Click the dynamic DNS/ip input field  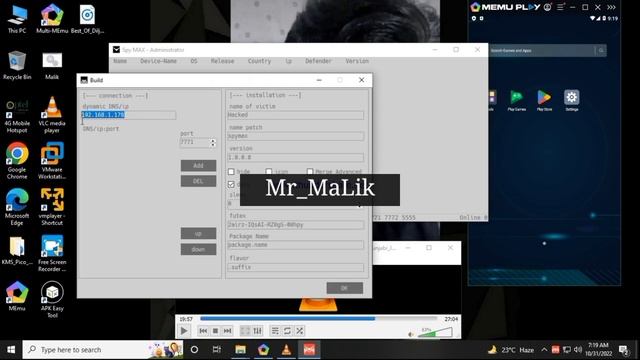(129, 115)
